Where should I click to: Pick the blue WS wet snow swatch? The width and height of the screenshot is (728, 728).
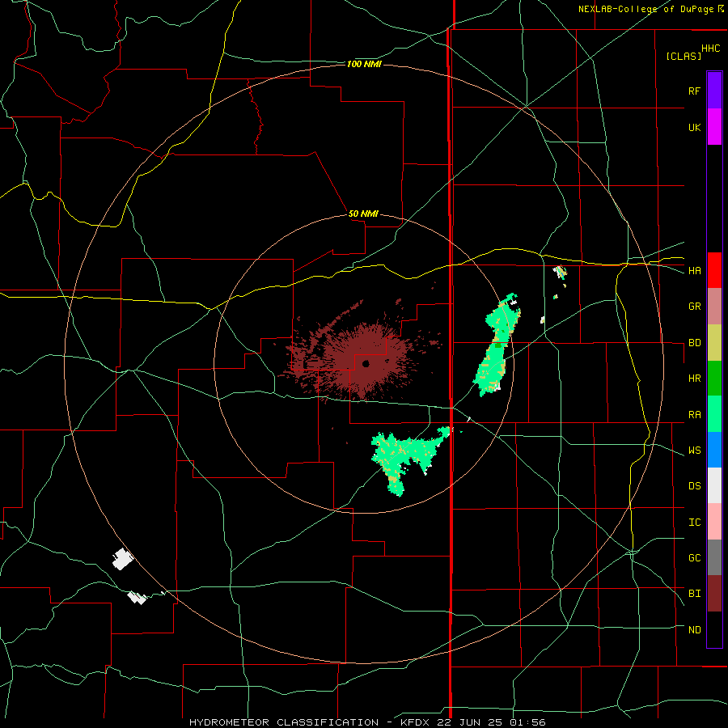pyautogui.click(x=714, y=450)
